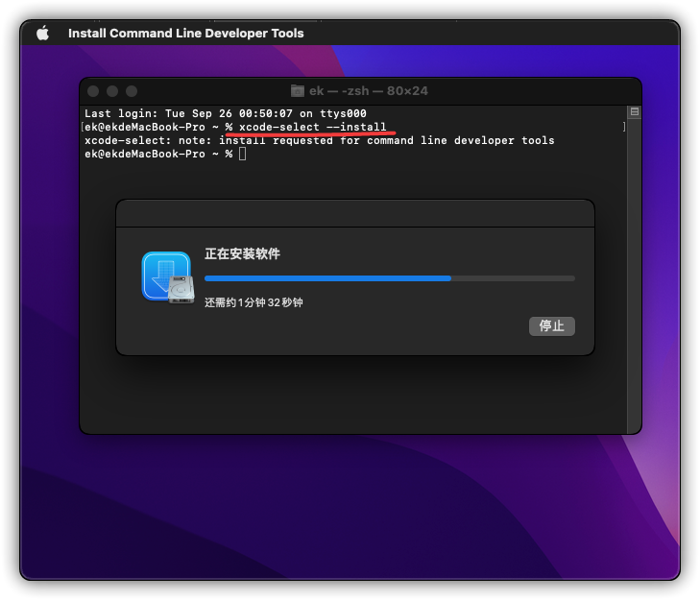Viewport: 700px width, 600px height.
Task: Click the Terminal split pane icon
Action: (635, 111)
